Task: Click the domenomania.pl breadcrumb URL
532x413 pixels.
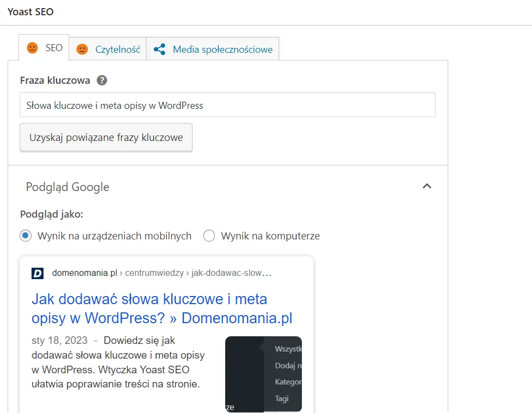Action: pos(162,273)
